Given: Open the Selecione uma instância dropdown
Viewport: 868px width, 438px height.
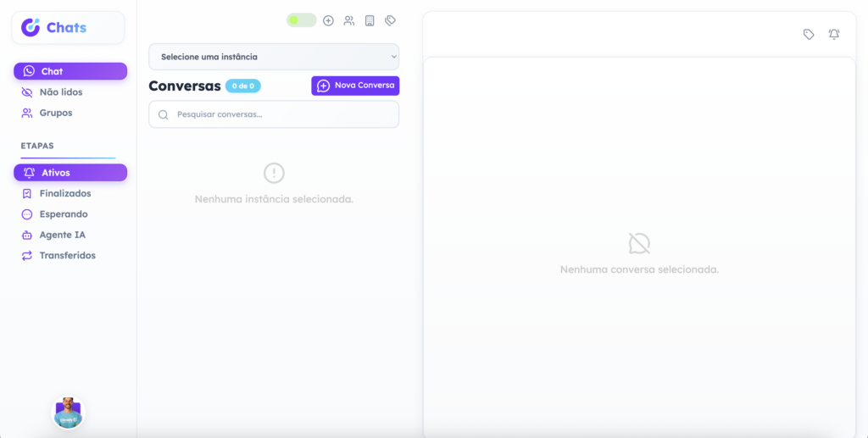Looking at the screenshot, I should click(x=274, y=57).
